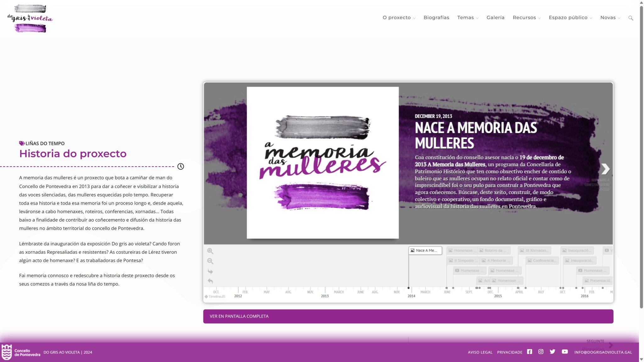Screen dimensions: 644x362
Task: Click the tag icon before Liñas do tempo
Action: [22, 143]
